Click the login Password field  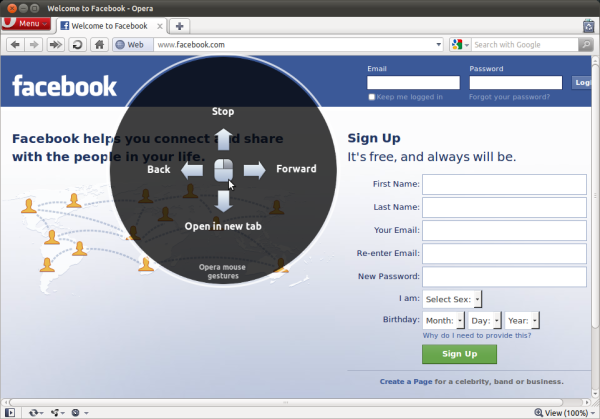[x=516, y=83]
